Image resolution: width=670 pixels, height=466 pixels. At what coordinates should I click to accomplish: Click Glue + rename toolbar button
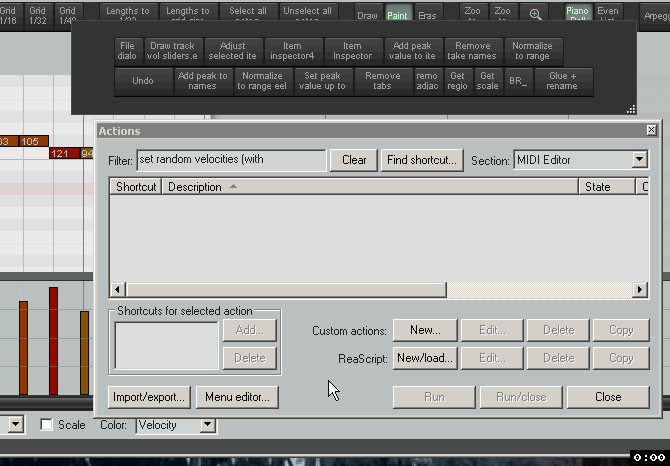coord(562,81)
